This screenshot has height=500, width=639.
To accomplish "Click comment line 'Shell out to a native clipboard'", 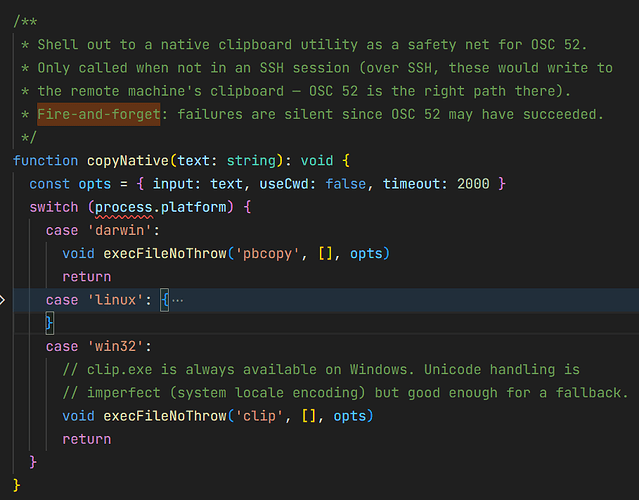I will click(x=304, y=45).
